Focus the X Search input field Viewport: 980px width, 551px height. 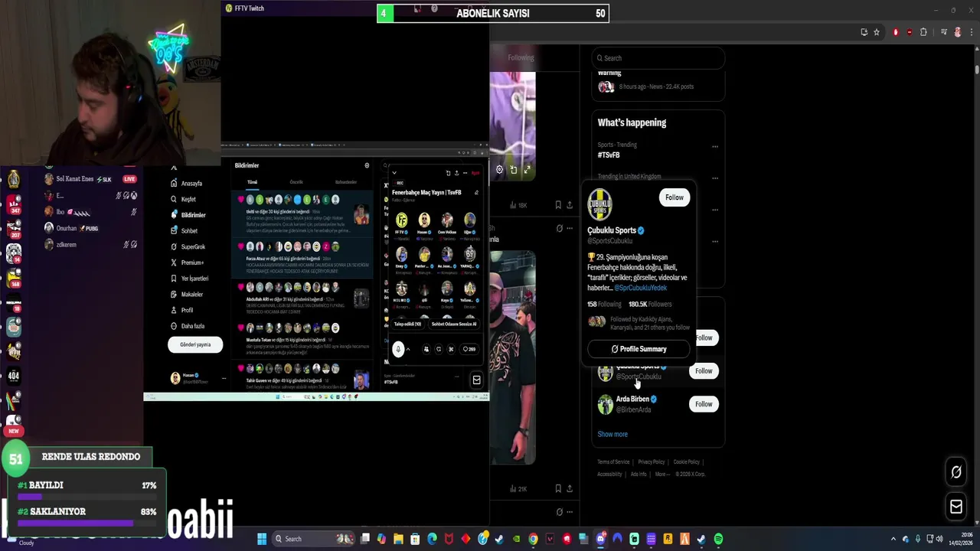coord(658,58)
